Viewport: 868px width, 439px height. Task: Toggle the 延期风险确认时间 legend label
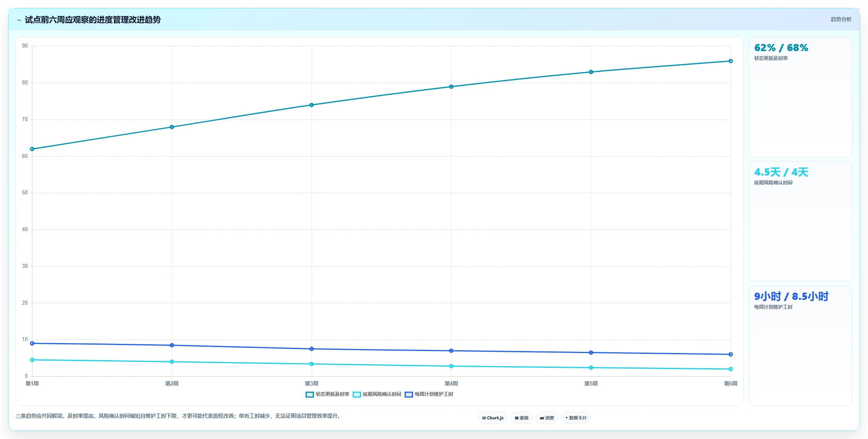(382, 394)
